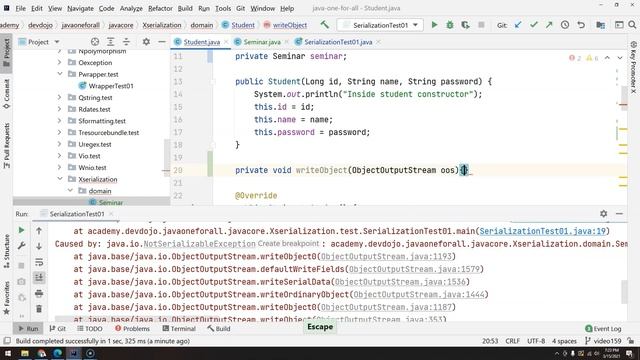Open Edge browser from taskbar

click(58, 353)
